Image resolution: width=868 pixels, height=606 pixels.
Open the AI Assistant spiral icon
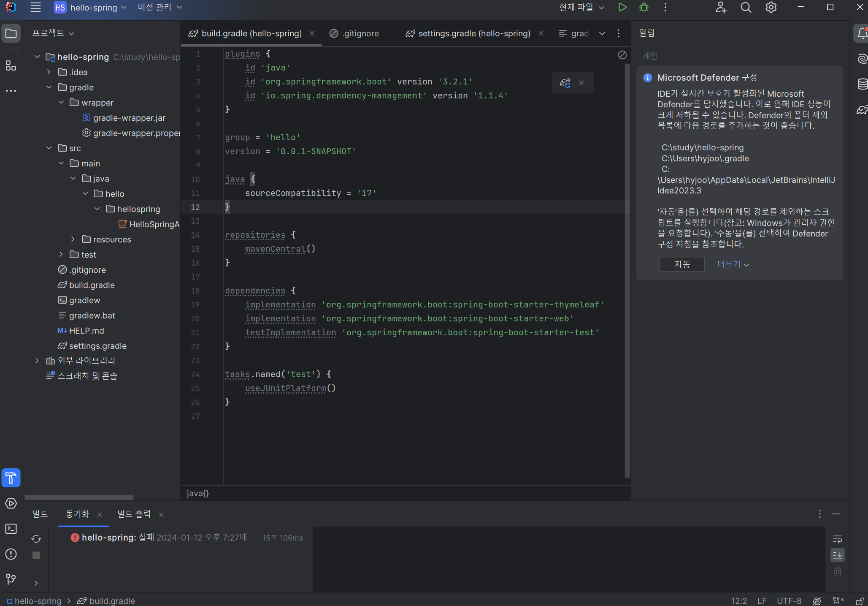tap(862, 59)
